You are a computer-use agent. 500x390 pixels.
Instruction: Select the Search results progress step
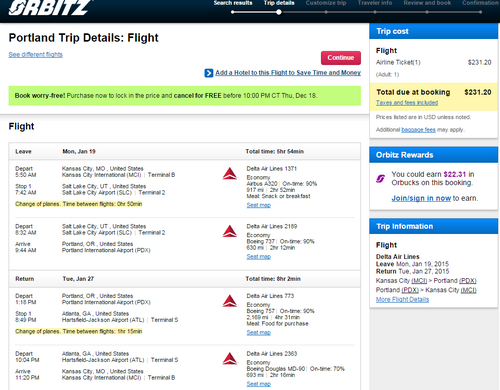pyautogui.click(x=233, y=3)
